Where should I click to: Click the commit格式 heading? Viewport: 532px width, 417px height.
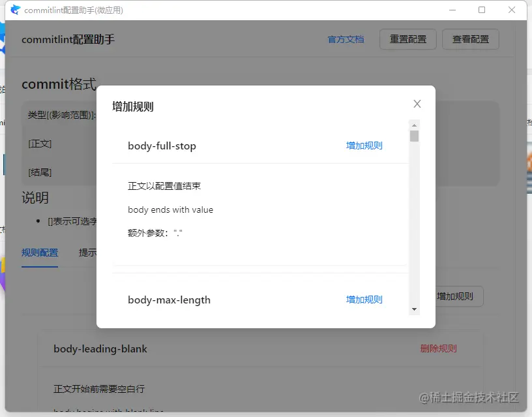point(59,84)
